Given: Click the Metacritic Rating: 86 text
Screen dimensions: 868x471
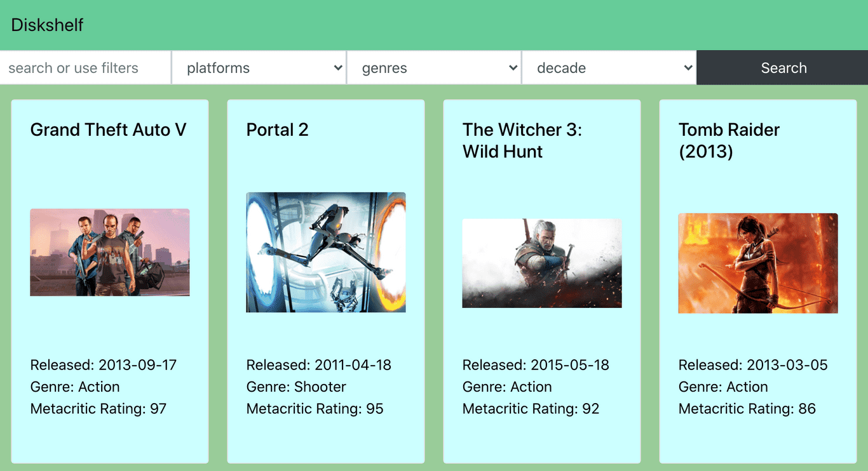Looking at the screenshot, I should pos(747,409).
